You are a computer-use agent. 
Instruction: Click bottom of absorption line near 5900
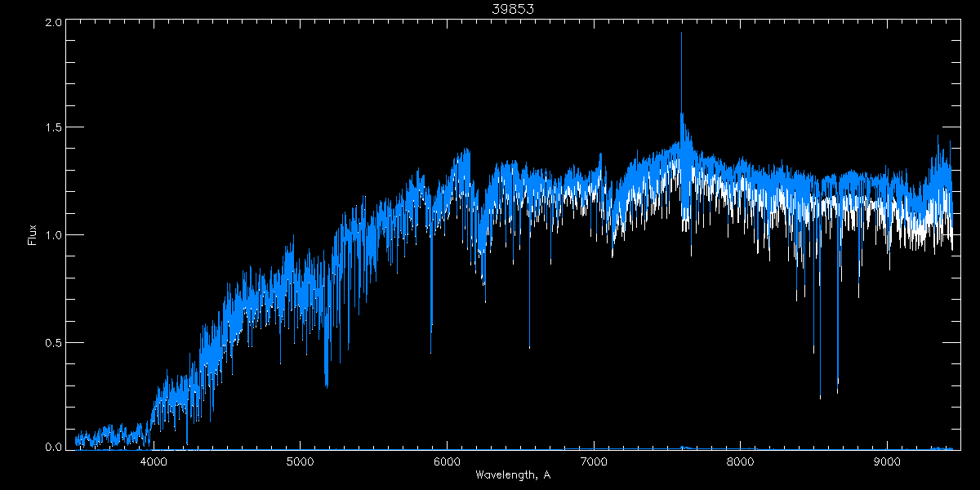click(431, 352)
